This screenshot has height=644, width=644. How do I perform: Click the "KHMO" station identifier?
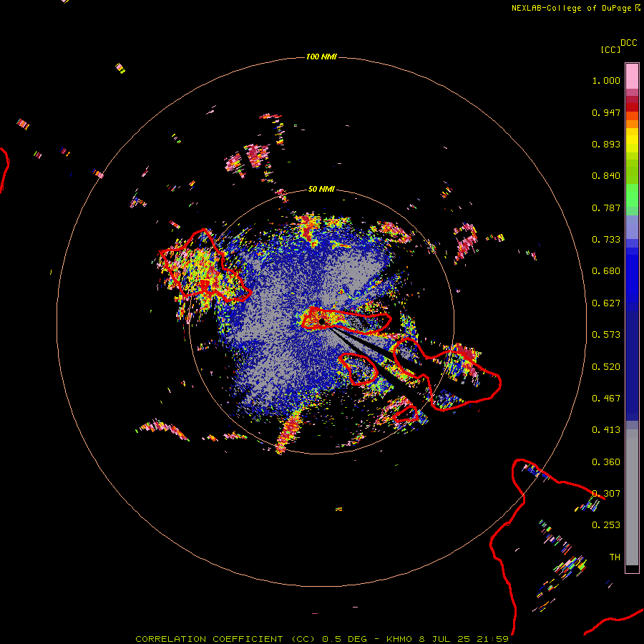(x=399, y=639)
